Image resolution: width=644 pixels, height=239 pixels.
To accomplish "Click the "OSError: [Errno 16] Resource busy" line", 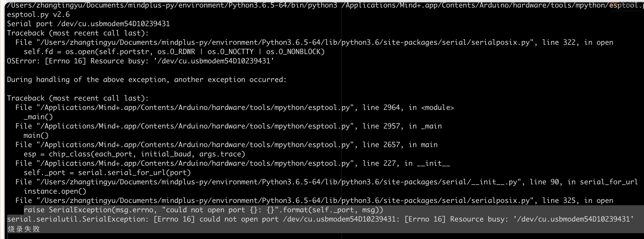I will click(141, 61).
